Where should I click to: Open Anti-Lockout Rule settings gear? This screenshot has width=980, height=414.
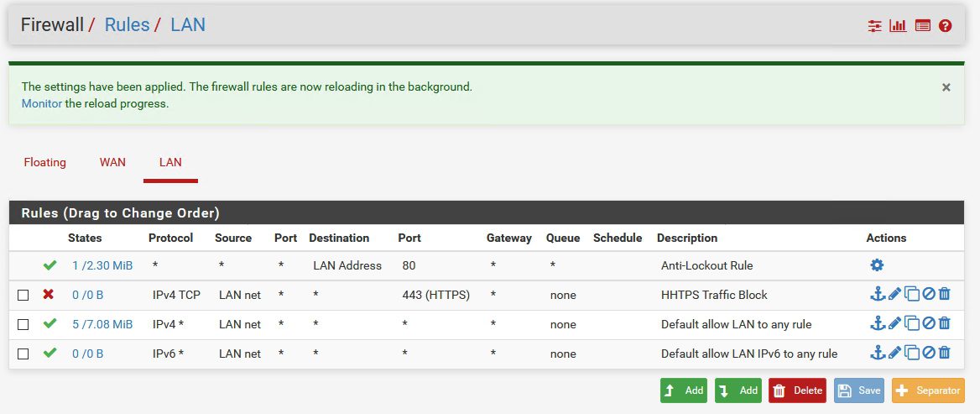pos(877,265)
